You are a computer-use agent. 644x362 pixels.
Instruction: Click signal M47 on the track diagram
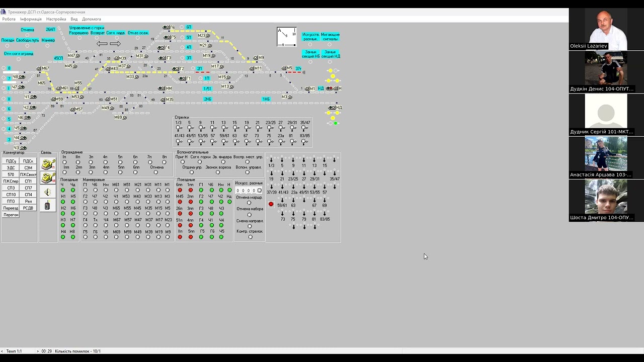74,56
